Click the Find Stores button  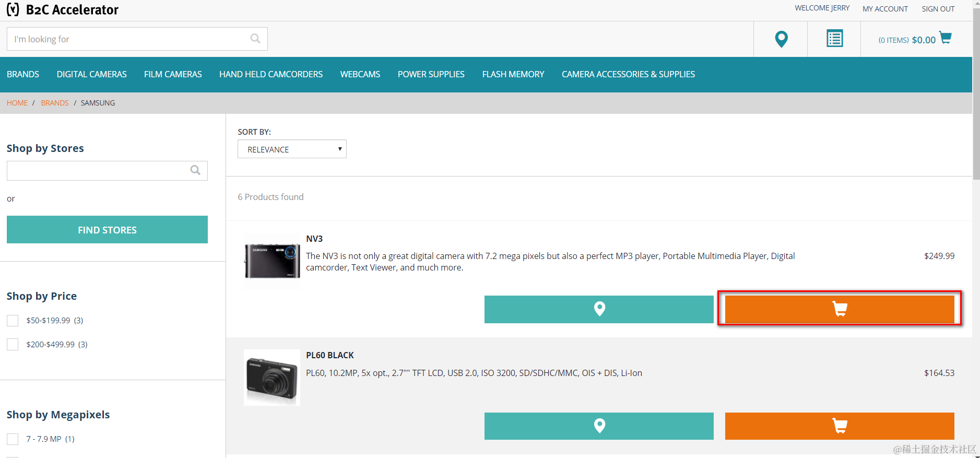point(107,230)
